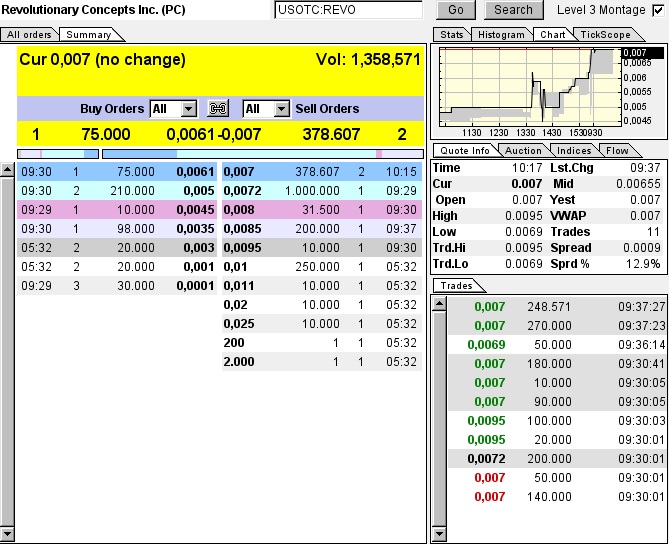Select the Trades tab
669x544 pixels.
click(457, 285)
